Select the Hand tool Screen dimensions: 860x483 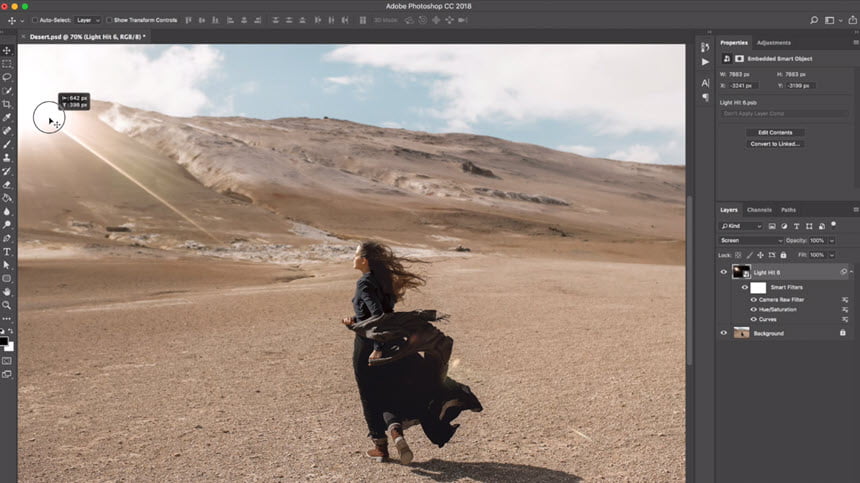pos(7,292)
